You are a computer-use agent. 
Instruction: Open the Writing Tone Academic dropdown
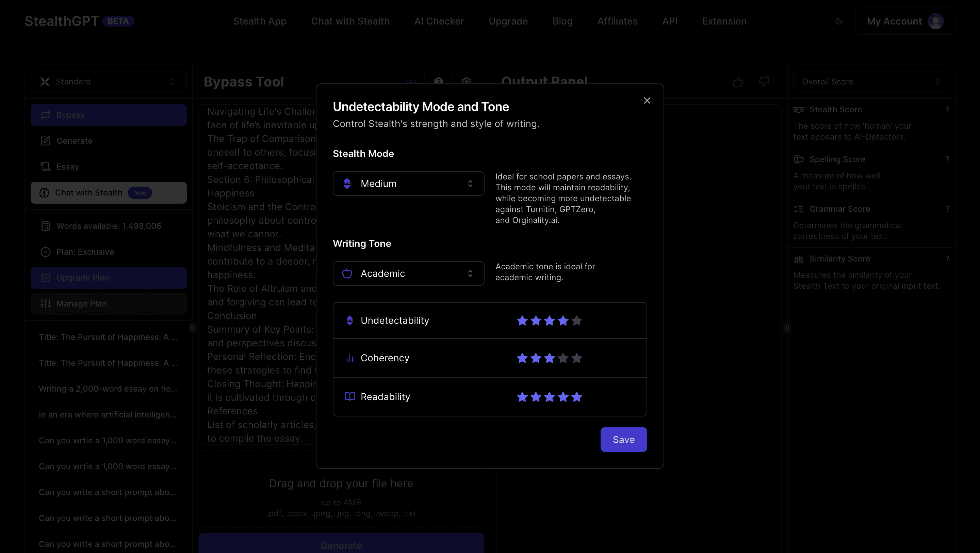pos(408,273)
